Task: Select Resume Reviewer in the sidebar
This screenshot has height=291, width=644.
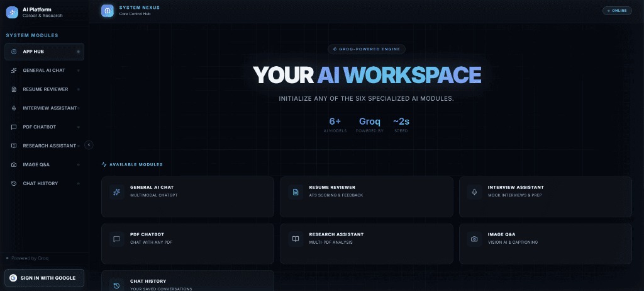Action: tap(45, 89)
